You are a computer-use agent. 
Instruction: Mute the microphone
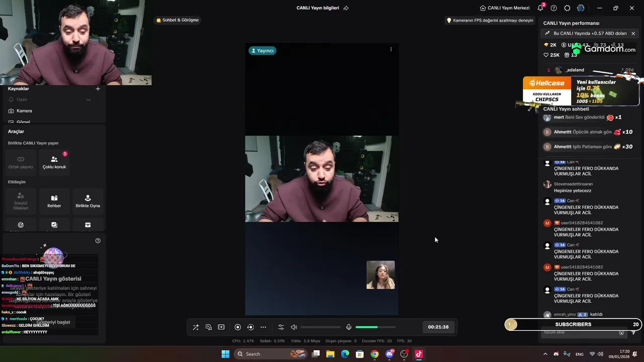(349, 327)
